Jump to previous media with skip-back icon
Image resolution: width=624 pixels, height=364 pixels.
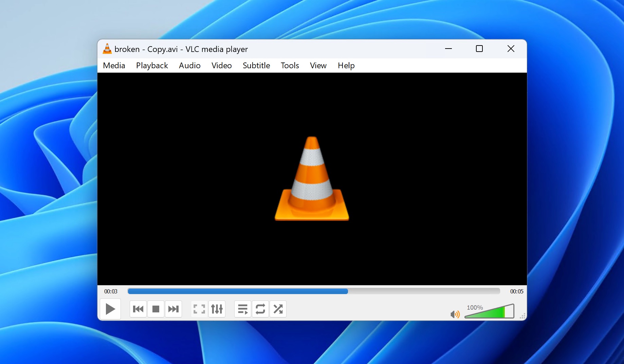(138, 309)
